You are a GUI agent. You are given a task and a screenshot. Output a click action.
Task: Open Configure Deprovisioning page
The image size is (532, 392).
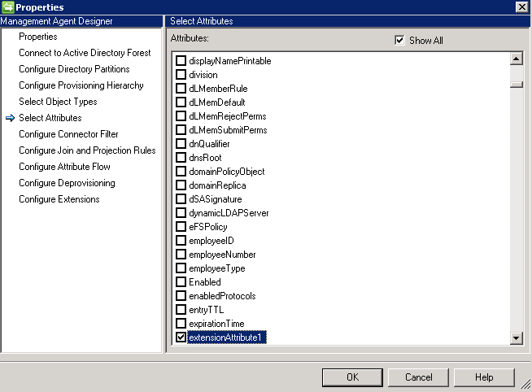tap(67, 183)
